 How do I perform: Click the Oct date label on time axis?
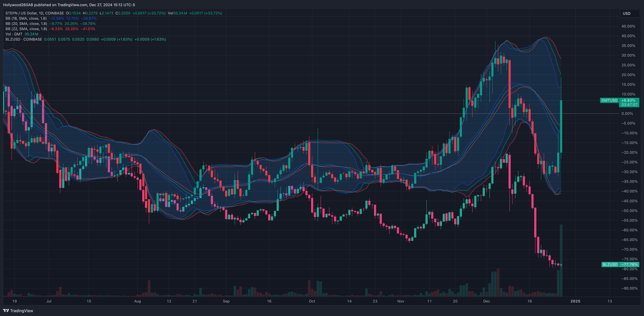point(312,301)
